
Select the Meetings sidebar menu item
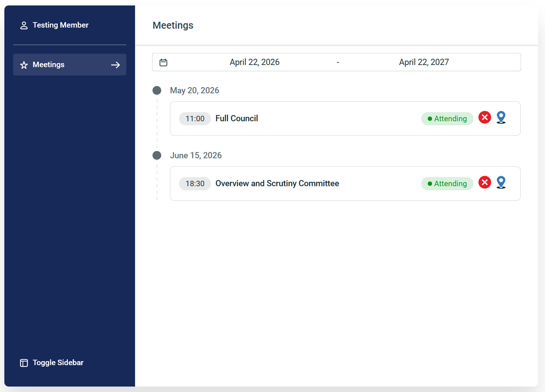click(x=70, y=65)
